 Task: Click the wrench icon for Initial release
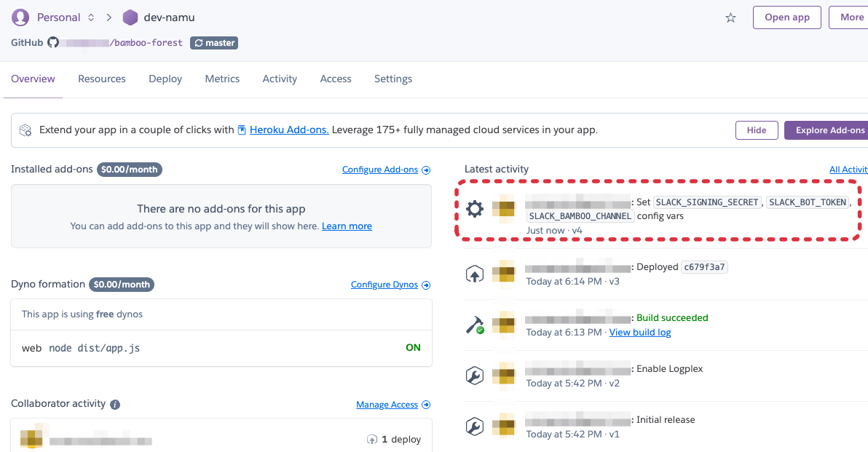(474, 427)
